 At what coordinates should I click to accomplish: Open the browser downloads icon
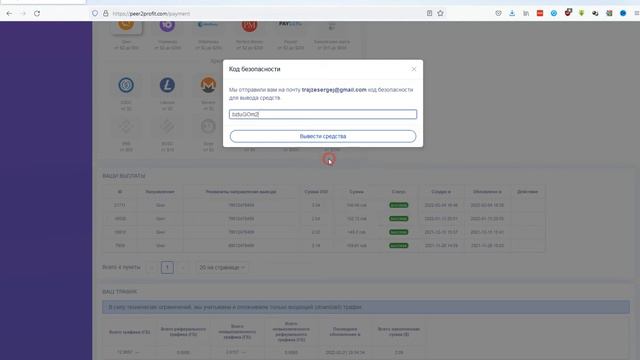[x=512, y=13]
